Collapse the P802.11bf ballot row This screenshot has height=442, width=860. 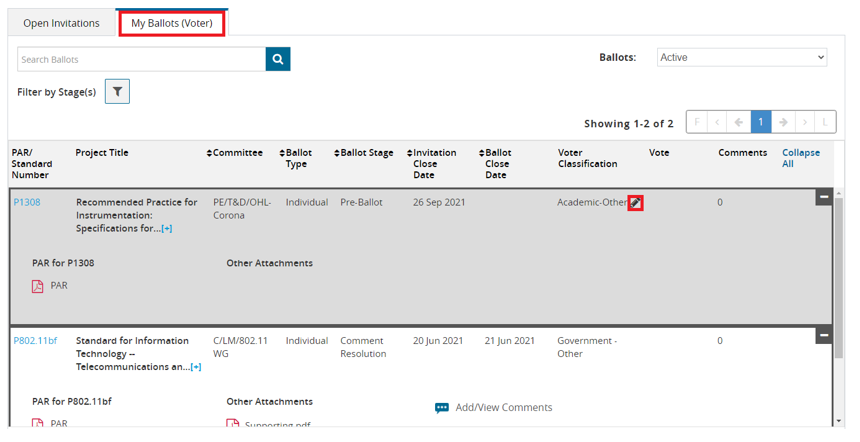tap(824, 336)
